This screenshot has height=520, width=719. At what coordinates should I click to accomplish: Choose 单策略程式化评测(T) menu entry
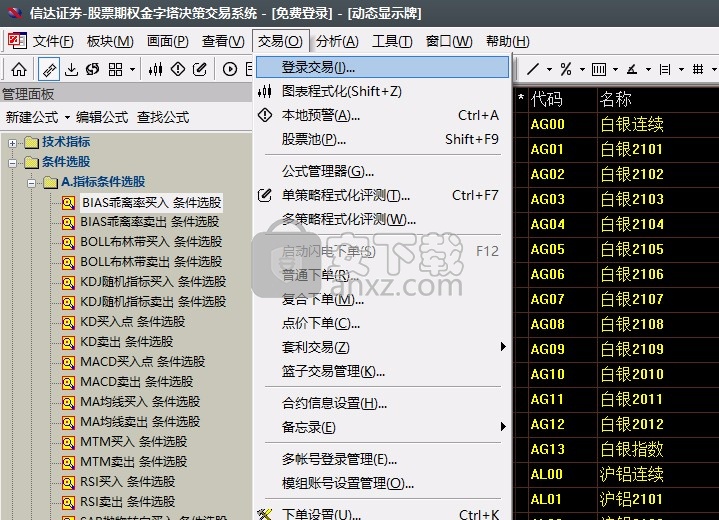point(382,195)
